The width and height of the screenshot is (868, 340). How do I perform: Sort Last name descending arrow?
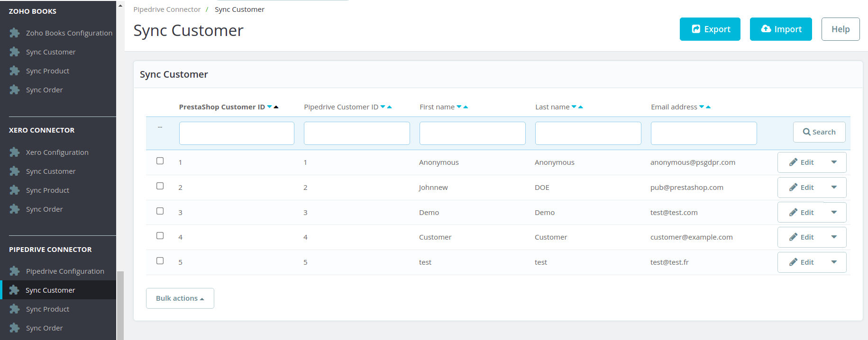(574, 107)
